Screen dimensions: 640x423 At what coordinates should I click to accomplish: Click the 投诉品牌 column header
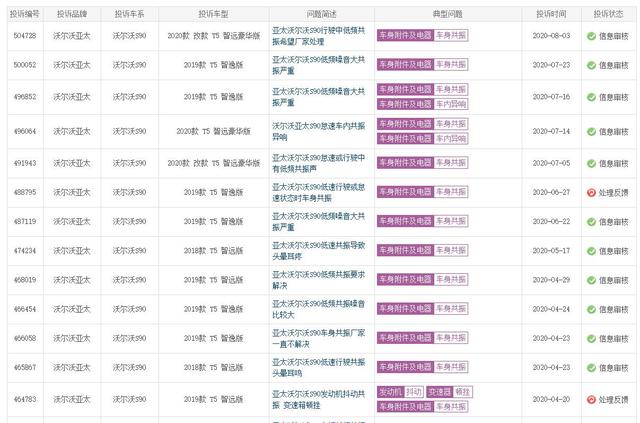72,14
